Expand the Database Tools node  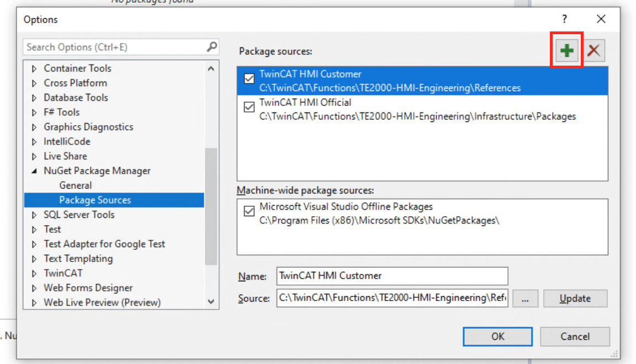[34, 98]
